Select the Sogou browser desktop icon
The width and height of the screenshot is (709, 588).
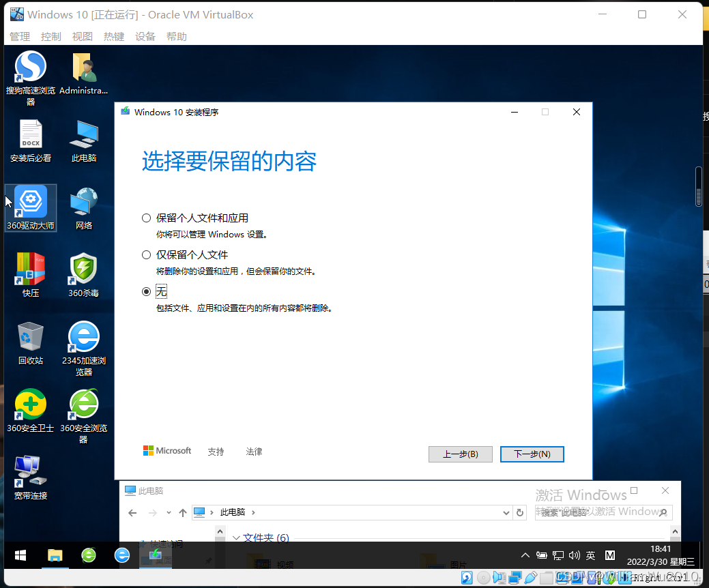click(30, 78)
